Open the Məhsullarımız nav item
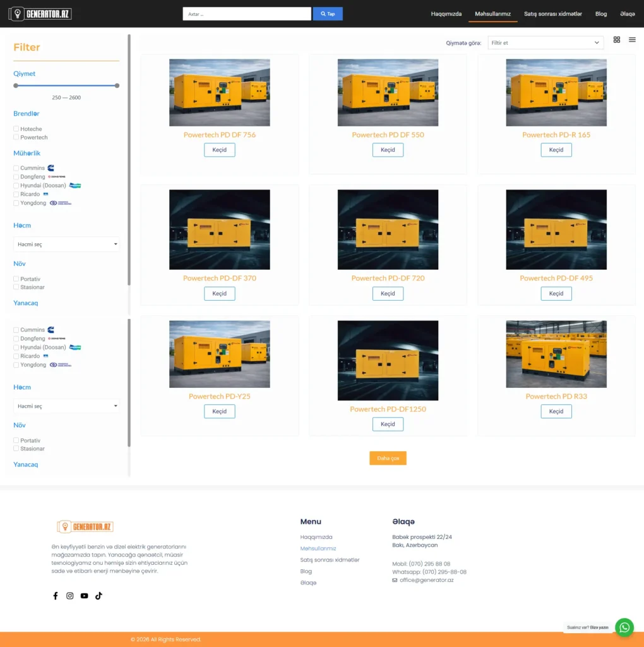Image resolution: width=644 pixels, height=647 pixels. [492, 14]
